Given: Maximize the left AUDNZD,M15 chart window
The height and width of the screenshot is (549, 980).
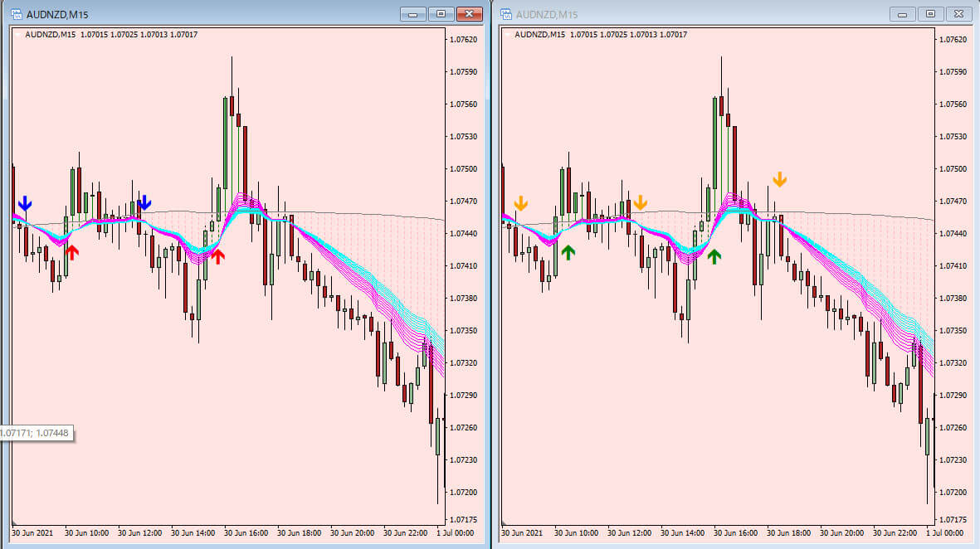Looking at the screenshot, I should [441, 14].
